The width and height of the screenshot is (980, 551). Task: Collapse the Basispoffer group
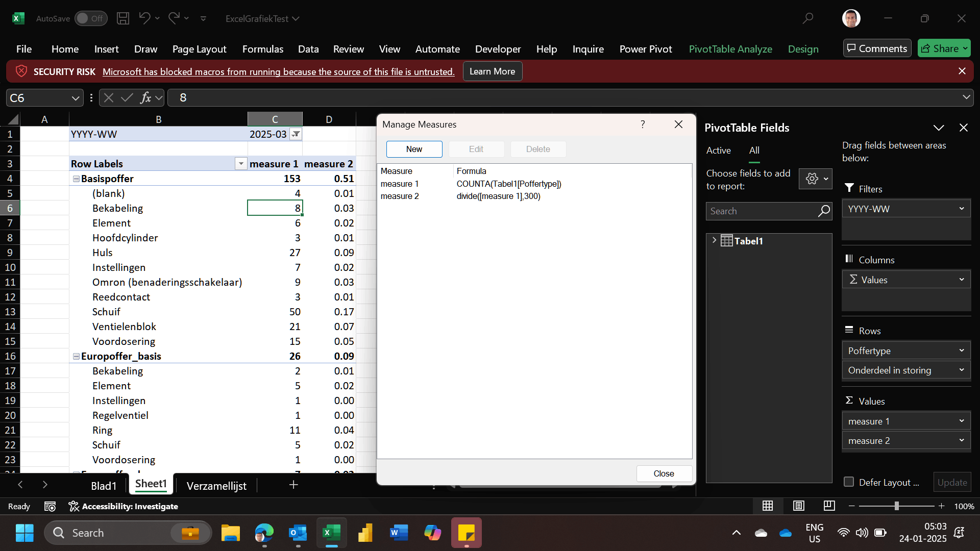[76, 179]
